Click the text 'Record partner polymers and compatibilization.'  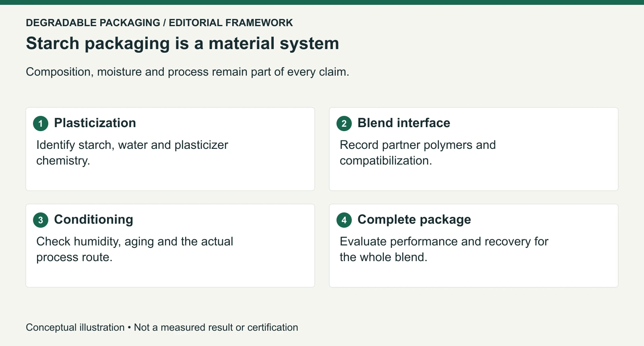coord(418,153)
